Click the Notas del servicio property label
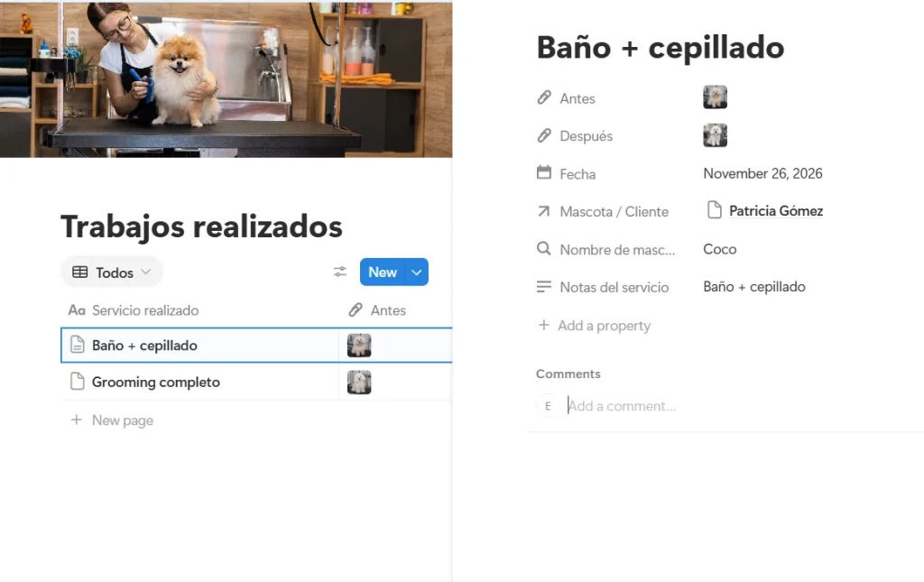 point(614,288)
